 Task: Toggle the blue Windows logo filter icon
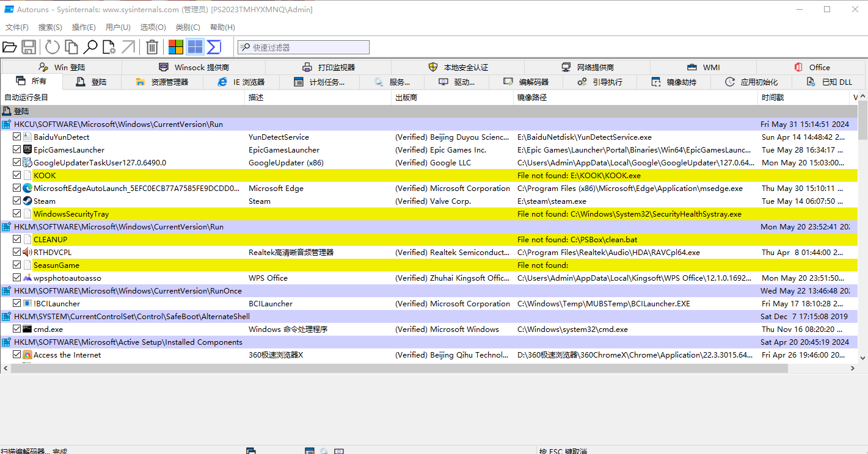(x=195, y=47)
